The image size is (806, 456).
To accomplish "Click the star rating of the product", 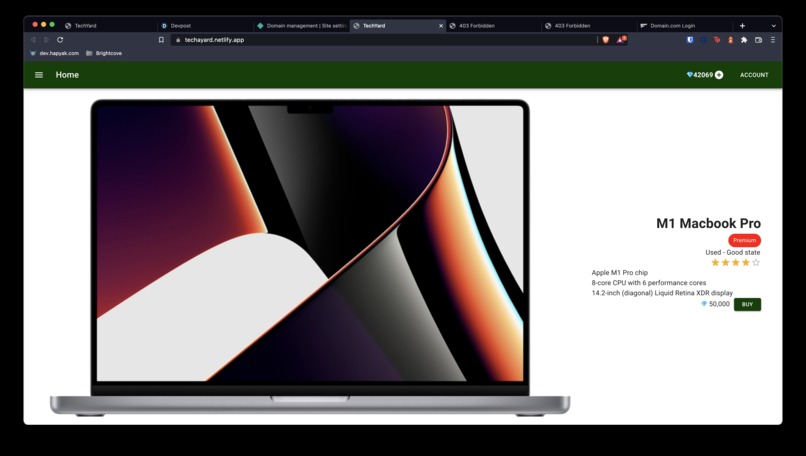I will tap(735, 263).
